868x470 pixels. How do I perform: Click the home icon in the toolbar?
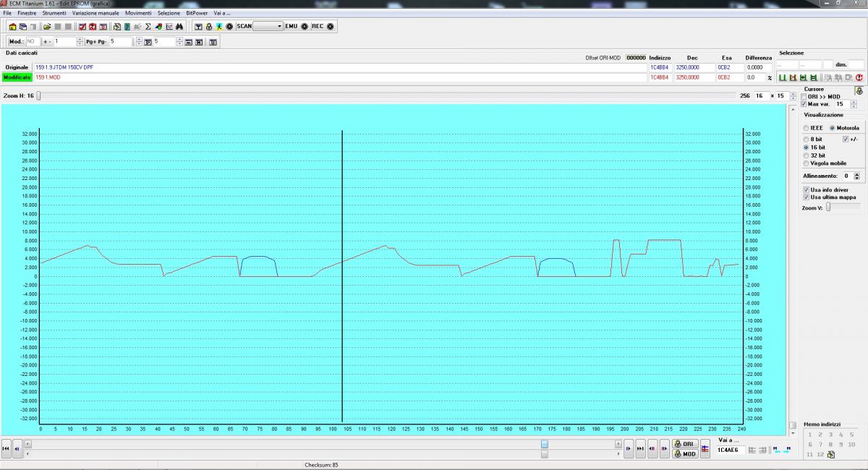pos(12,27)
